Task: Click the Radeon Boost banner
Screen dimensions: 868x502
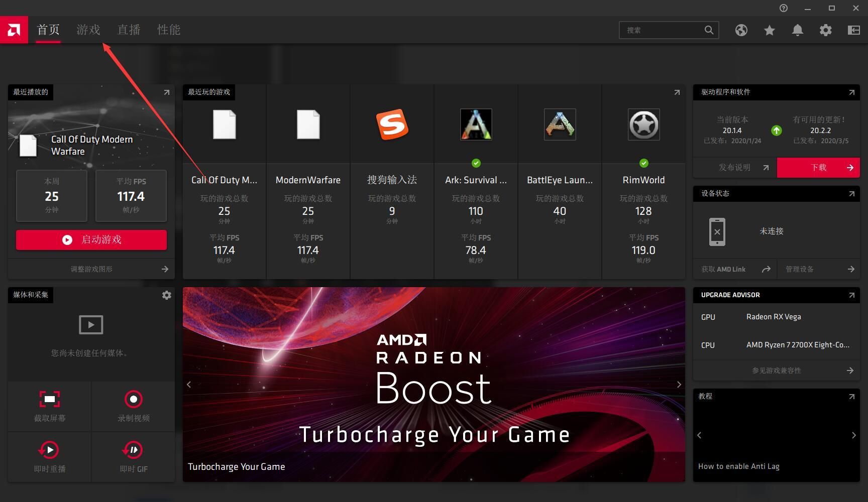Action: (x=434, y=385)
